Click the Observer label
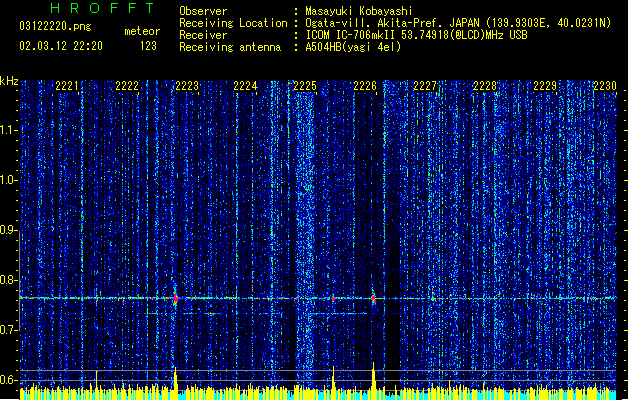Viewport: 629px width, 400px height. click(x=203, y=11)
